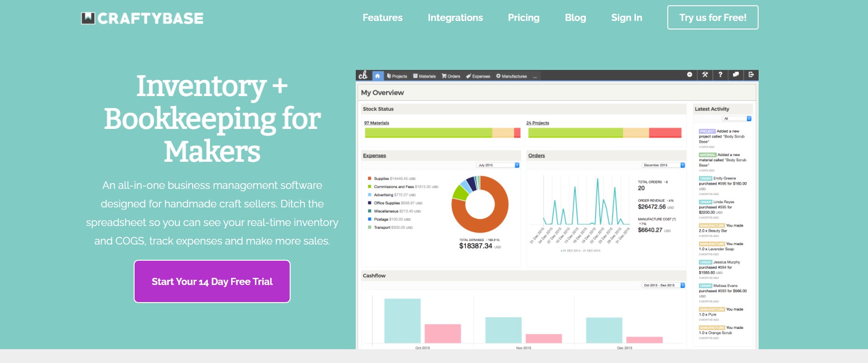This screenshot has width=868, height=363.
Task: Click the total expenses $18387.34 value
Action: click(x=476, y=246)
